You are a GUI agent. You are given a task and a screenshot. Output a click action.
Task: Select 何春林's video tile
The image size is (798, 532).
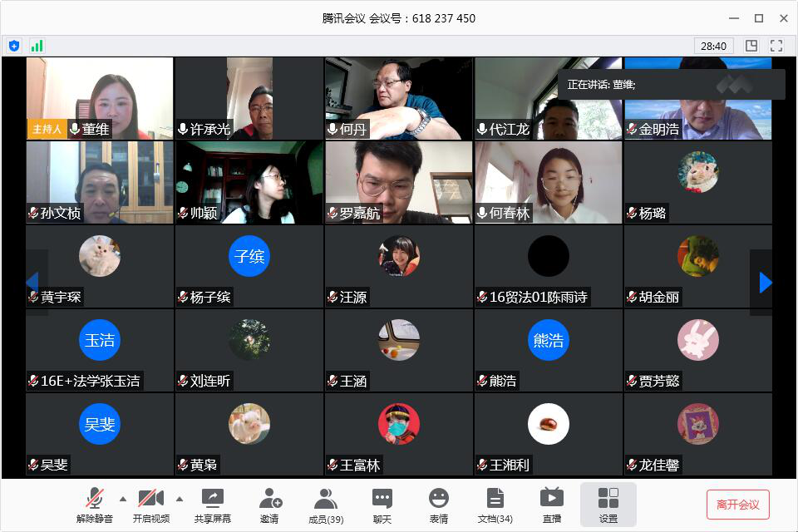pos(548,182)
